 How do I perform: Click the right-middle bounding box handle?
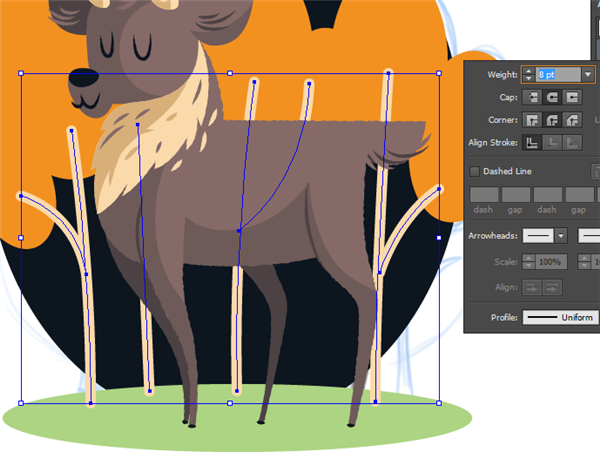pyautogui.click(x=439, y=238)
